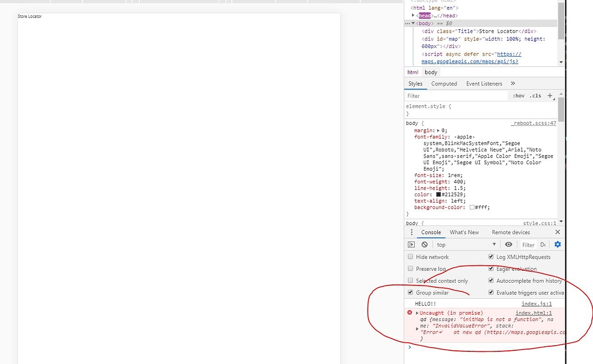Click the log levels dropdown

[x=543, y=245]
